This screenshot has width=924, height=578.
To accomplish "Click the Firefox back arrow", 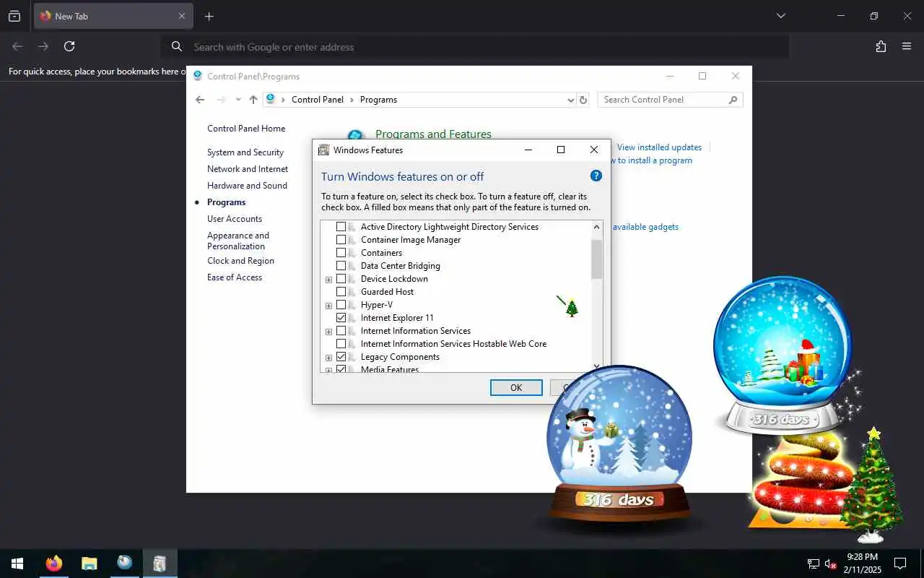I will pyautogui.click(x=17, y=46).
